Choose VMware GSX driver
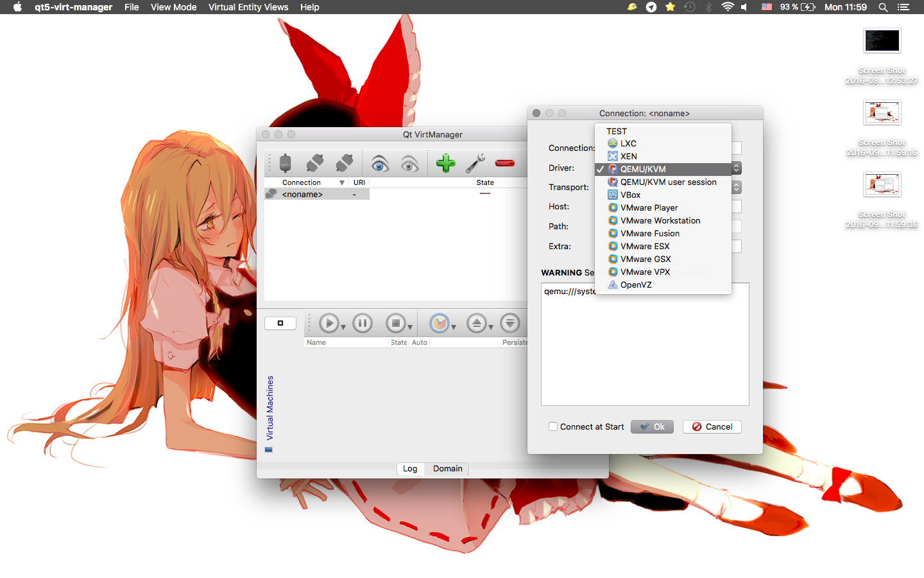The height and width of the screenshot is (578, 924). pyautogui.click(x=663, y=259)
